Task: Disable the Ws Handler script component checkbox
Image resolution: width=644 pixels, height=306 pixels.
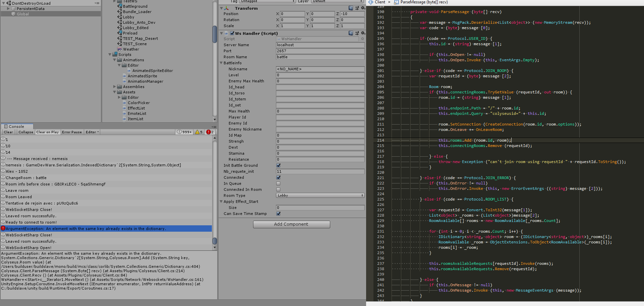Action: tap(232, 33)
